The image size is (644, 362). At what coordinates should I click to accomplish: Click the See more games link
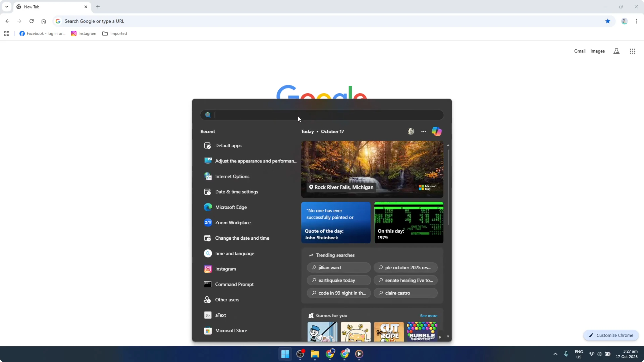(x=429, y=315)
